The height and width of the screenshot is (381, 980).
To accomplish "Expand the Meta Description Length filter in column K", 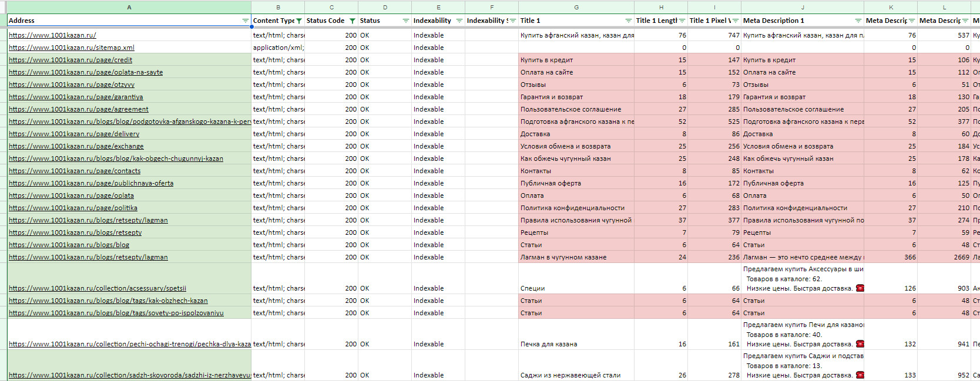I will [x=911, y=21].
